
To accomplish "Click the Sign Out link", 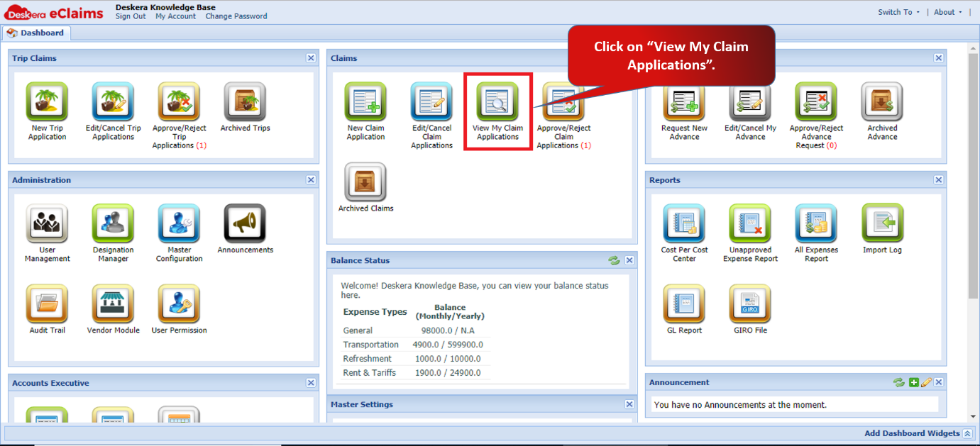I will [x=131, y=16].
